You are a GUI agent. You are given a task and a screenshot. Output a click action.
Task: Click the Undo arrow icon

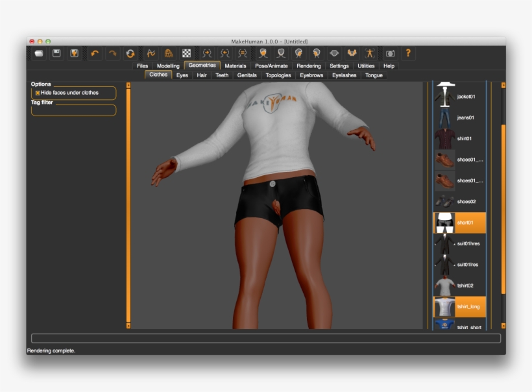point(95,53)
